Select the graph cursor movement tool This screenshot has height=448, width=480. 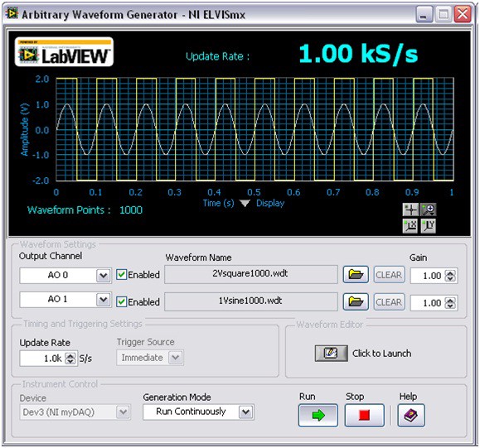coord(410,210)
